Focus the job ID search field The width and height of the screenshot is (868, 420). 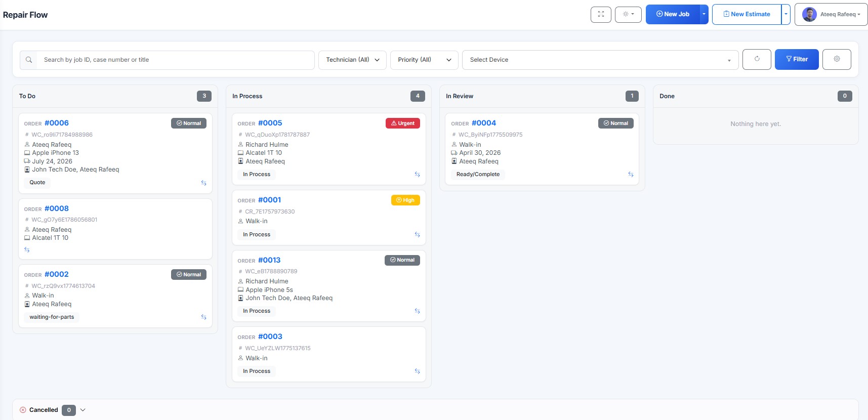[176, 60]
